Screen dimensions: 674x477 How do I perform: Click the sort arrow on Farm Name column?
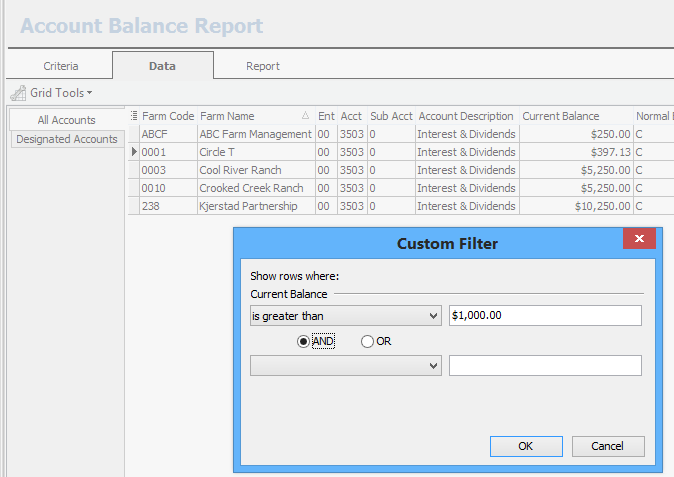tap(305, 116)
